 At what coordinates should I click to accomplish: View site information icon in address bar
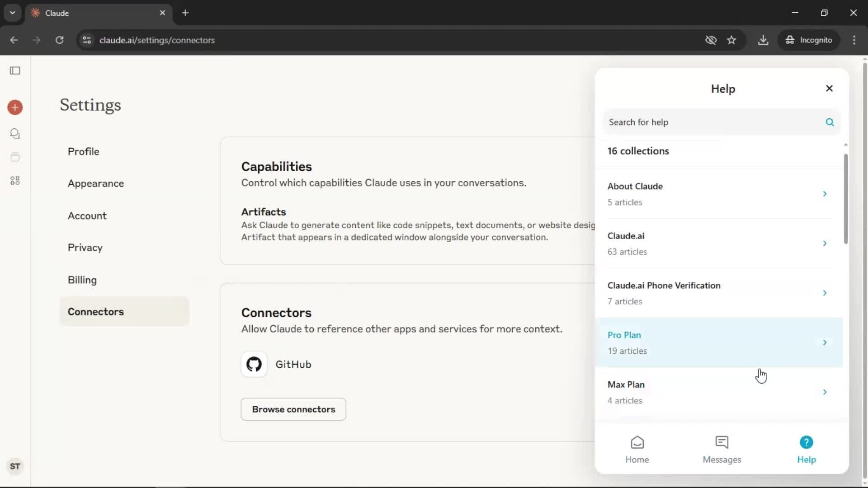click(x=87, y=40)
